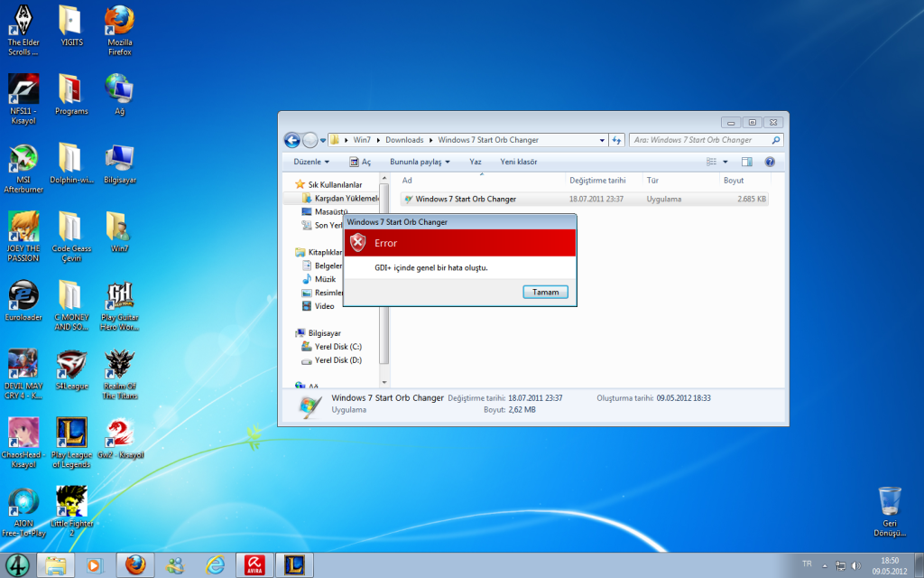
Task: Open C MONEY AND SO... folder
Action: tap(71, 305)
